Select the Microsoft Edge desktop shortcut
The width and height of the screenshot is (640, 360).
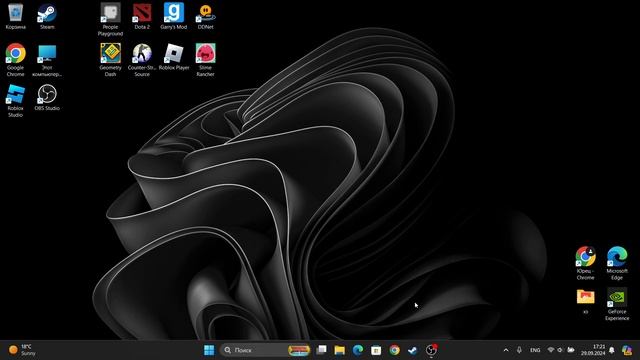point(617,263)
